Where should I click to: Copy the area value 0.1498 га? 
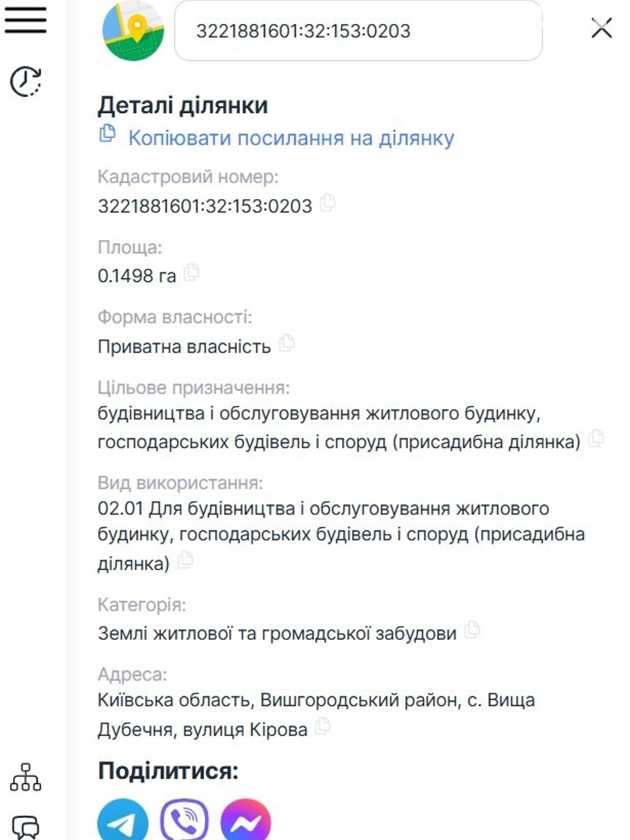coord(192,272)
